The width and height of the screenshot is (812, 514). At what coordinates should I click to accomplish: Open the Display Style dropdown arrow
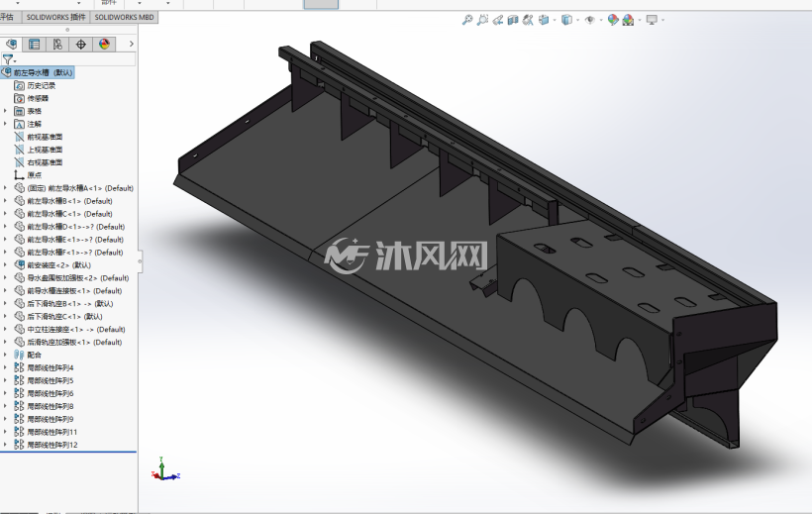click(578, 20)
